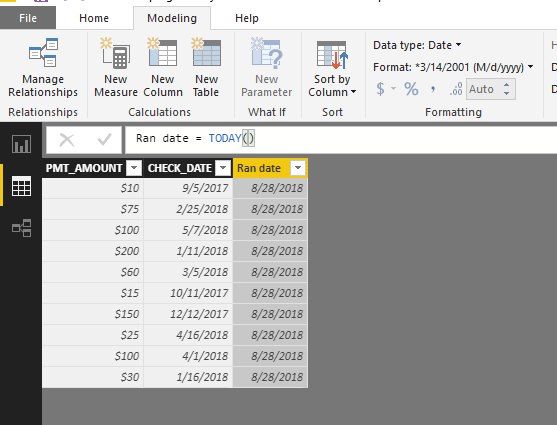The height and width of the screenshot is (425, 557).
Task: Switch to Report view in sidebar
Action: [x=21, y=144]
